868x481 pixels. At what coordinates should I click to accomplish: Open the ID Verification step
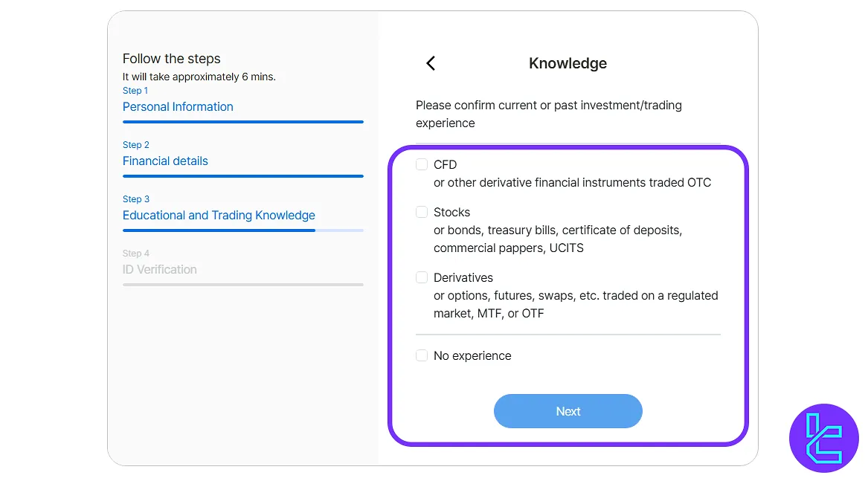(x=160, y=270)
